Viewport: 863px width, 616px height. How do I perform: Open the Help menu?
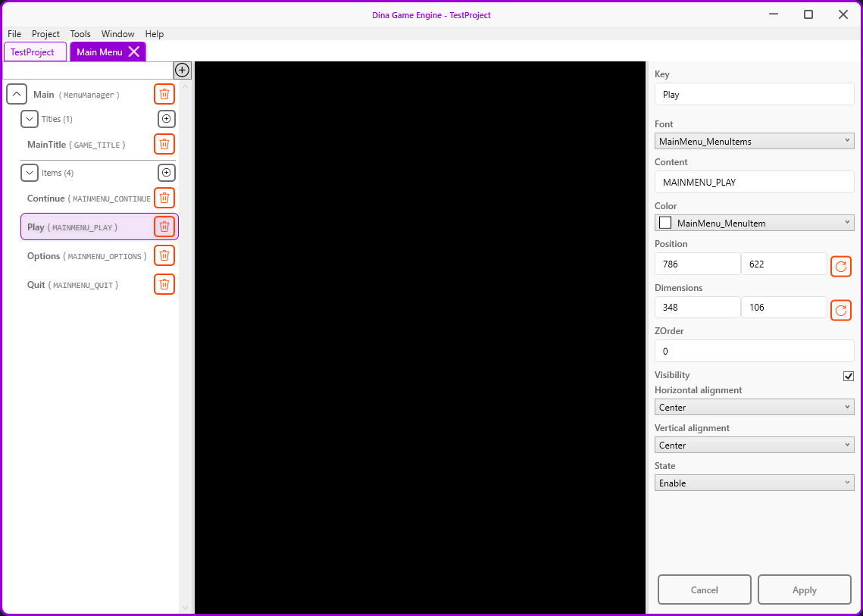pyautogui.click(x=155, y=33)
